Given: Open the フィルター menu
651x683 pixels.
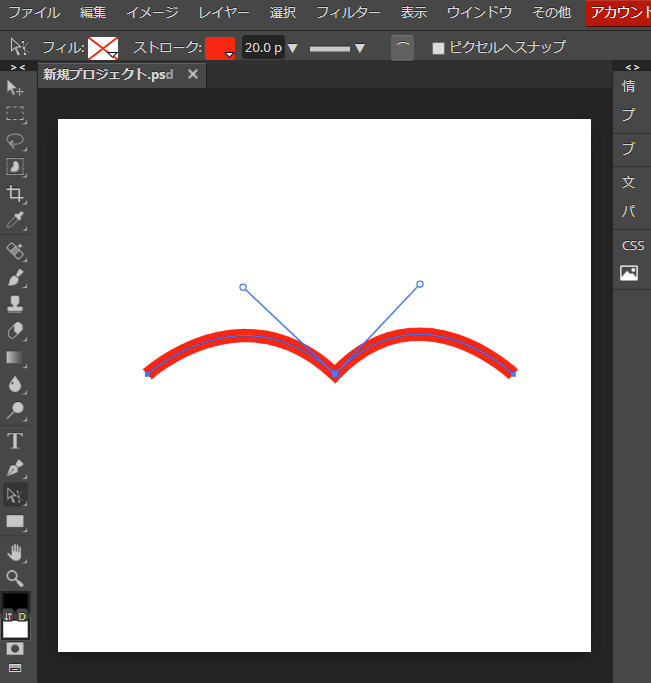Looking at the screenshot, I should [348, 12].
